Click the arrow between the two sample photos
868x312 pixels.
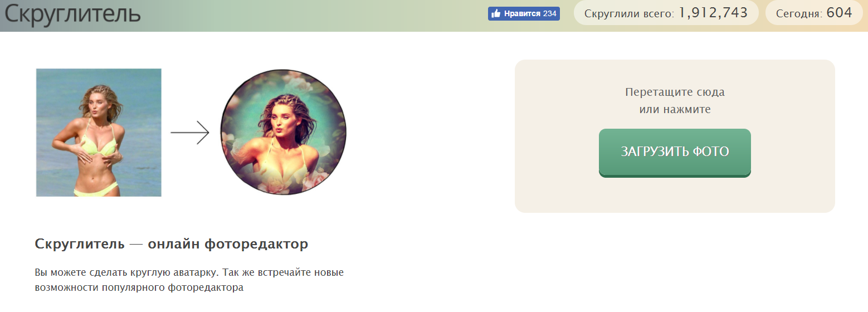click(189, 133)
